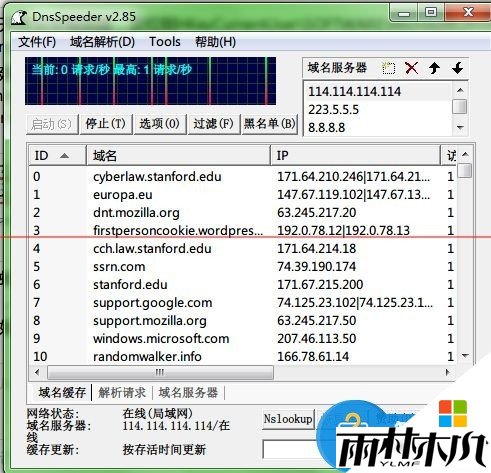This screenshot has width=491, height=473.
Task: Select the stanford.edu row in cache list
Action: [242, 284]
